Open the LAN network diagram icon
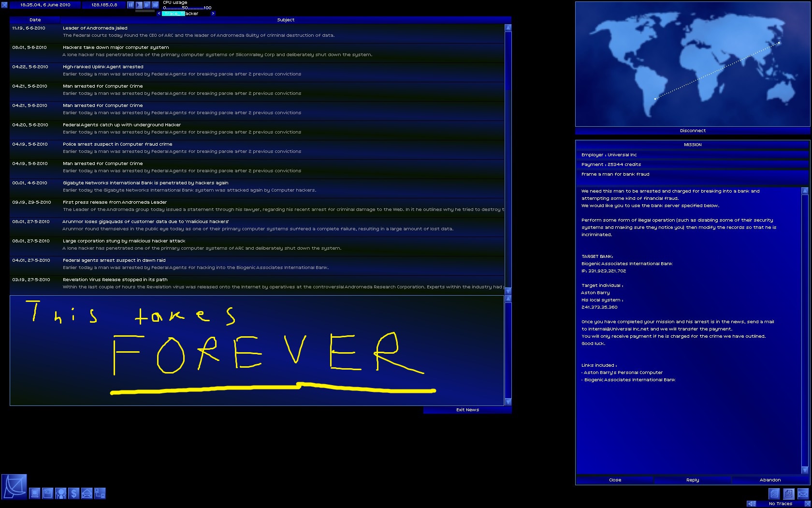This screenshot has width=812, height=508. (x=100, y=493)
